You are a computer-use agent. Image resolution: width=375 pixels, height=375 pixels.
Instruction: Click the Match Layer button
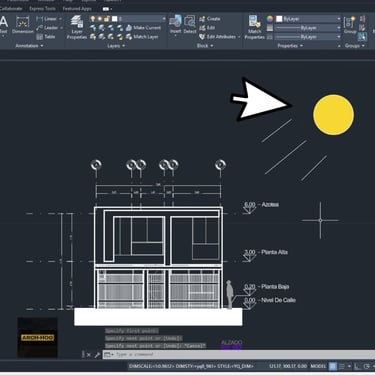142,37
